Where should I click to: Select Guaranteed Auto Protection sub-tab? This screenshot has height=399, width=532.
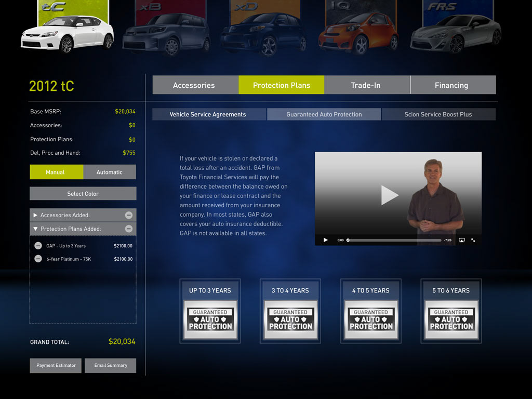tap(324, 114)
